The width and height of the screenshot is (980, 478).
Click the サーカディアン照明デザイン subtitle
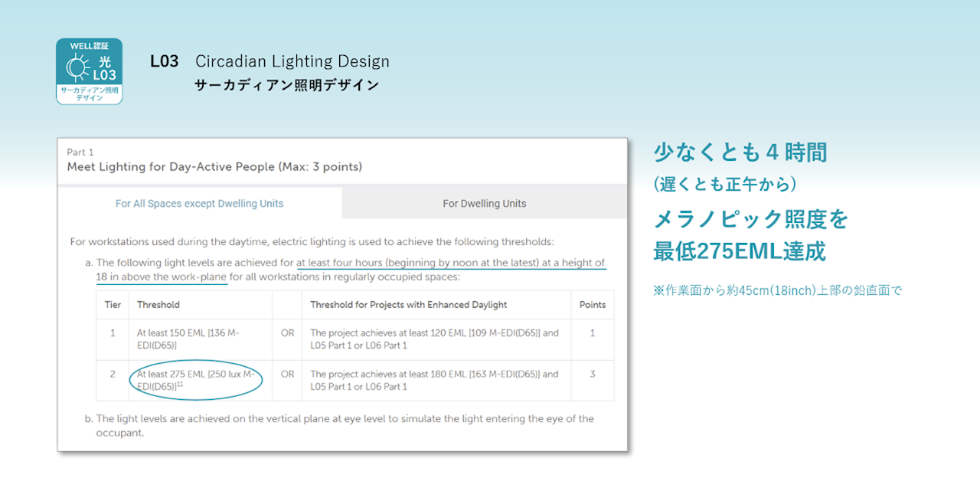click(x=287, y=85)
